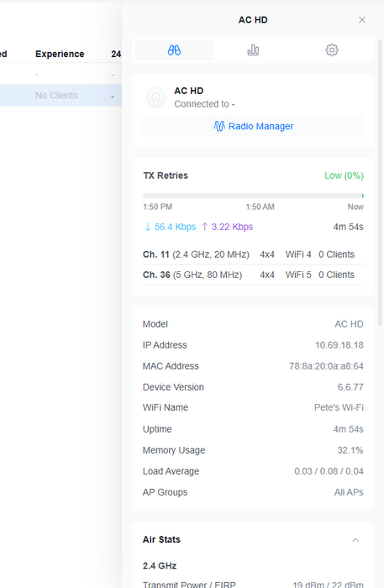Screen dimensions: 384x588
Task: Click the upload speed arrow icon
Action: (x=205, y=227)
